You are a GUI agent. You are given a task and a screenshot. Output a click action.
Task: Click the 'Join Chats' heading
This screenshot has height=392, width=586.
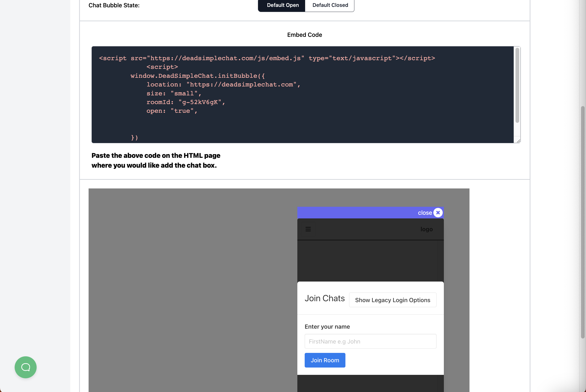325,298
